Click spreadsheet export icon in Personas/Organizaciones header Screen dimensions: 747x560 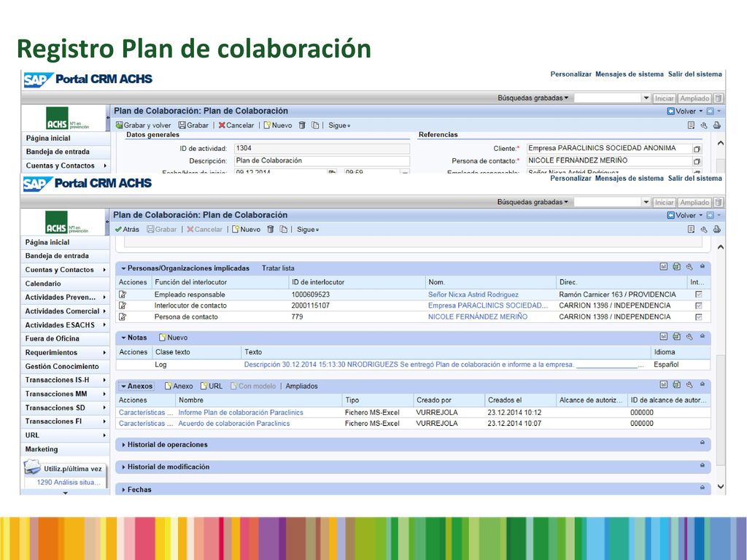676,267
